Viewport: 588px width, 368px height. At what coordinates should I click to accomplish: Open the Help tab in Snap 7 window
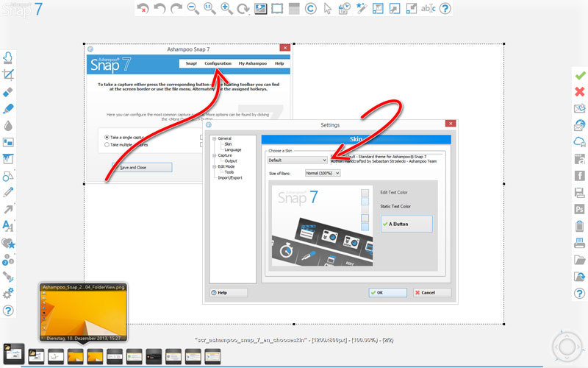279,63
